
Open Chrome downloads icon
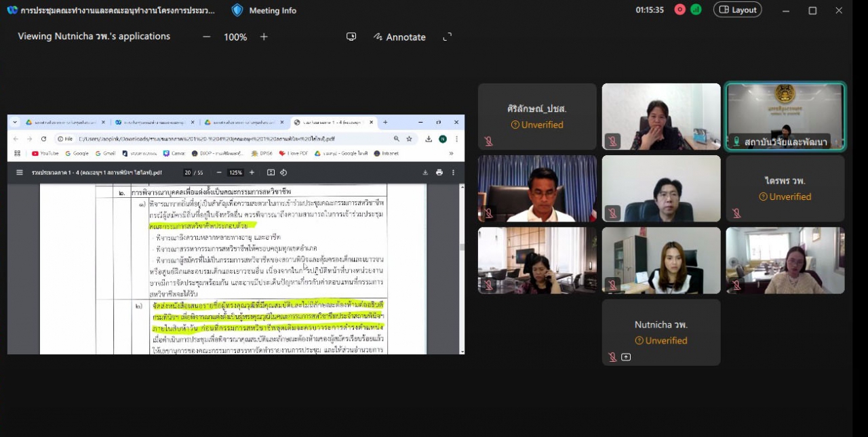(429, 138)
